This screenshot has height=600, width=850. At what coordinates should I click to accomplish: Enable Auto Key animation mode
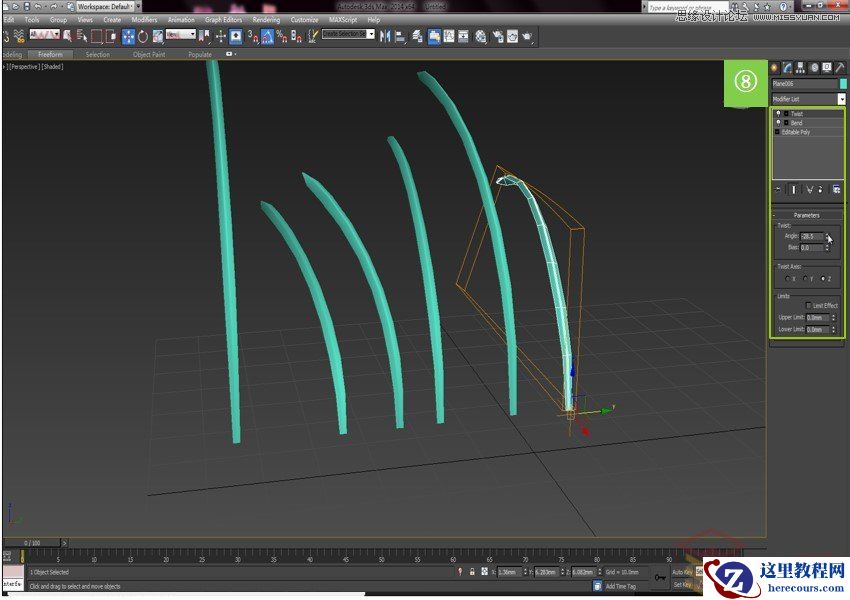680,572
